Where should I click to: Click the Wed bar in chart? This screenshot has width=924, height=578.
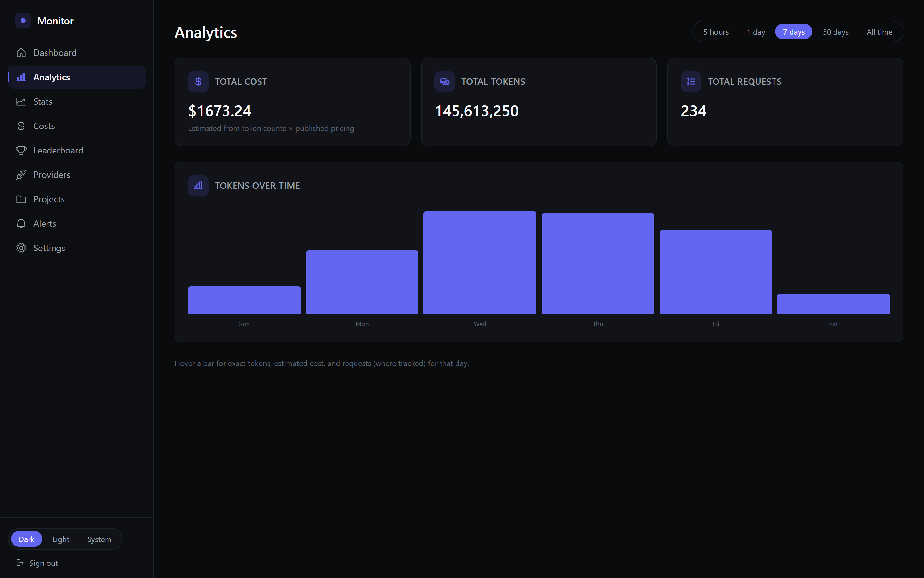point(480,263)
